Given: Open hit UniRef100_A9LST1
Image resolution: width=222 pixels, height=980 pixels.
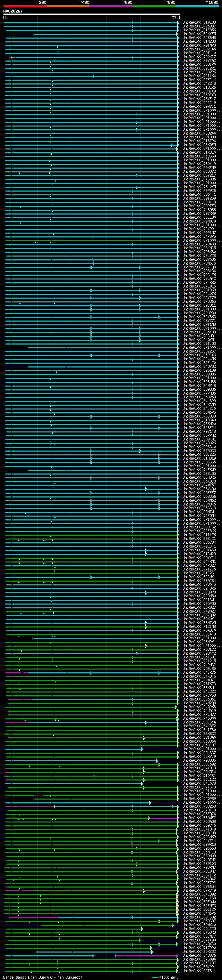Looking at the screenshot, I should pyautogui.click(x=199, y=546).
